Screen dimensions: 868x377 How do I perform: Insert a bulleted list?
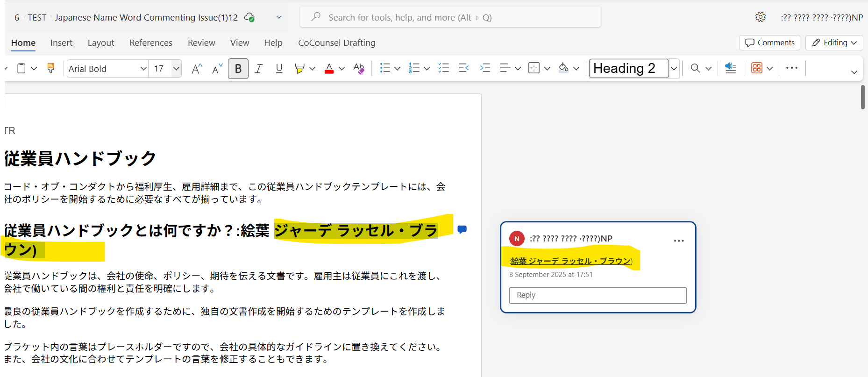click(385, 68)
